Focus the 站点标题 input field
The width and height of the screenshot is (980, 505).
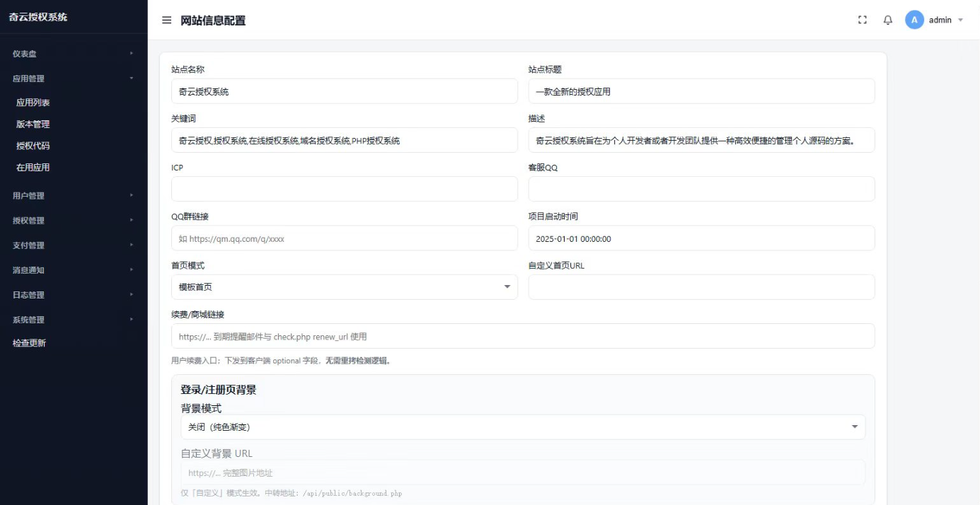click(x=701, y=91)
